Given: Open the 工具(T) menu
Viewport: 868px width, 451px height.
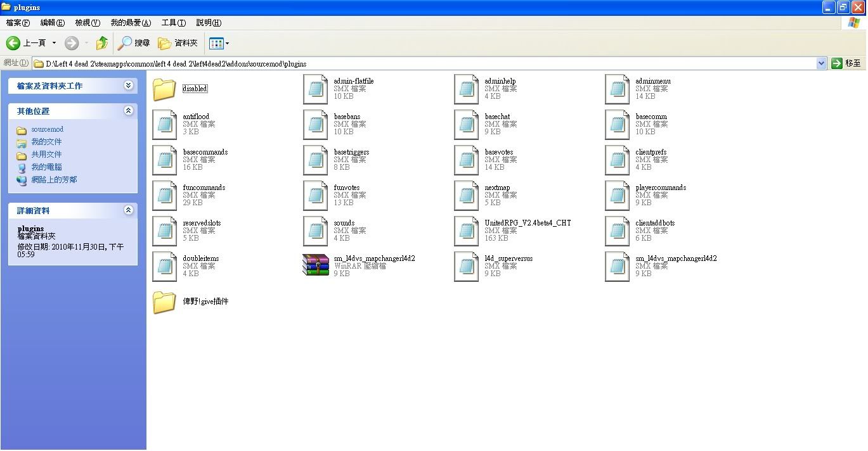Looking at the screenshot, I should click(173, 23).
